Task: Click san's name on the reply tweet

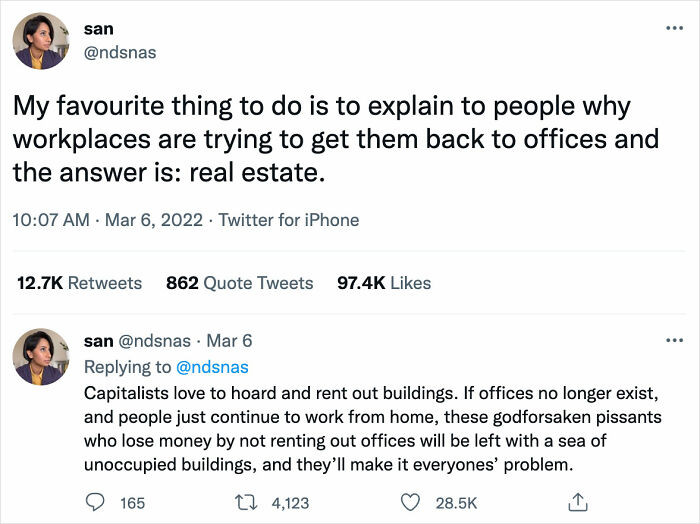Action: (x=98, y=342)
